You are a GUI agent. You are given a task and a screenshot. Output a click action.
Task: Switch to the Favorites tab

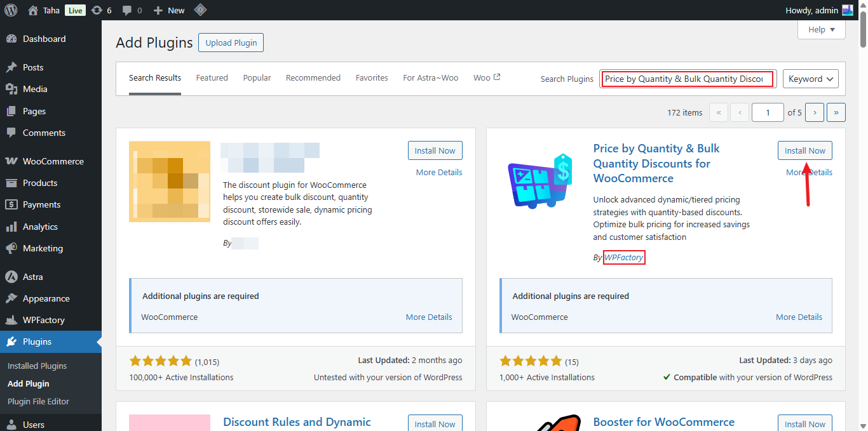tap(372, 78)
